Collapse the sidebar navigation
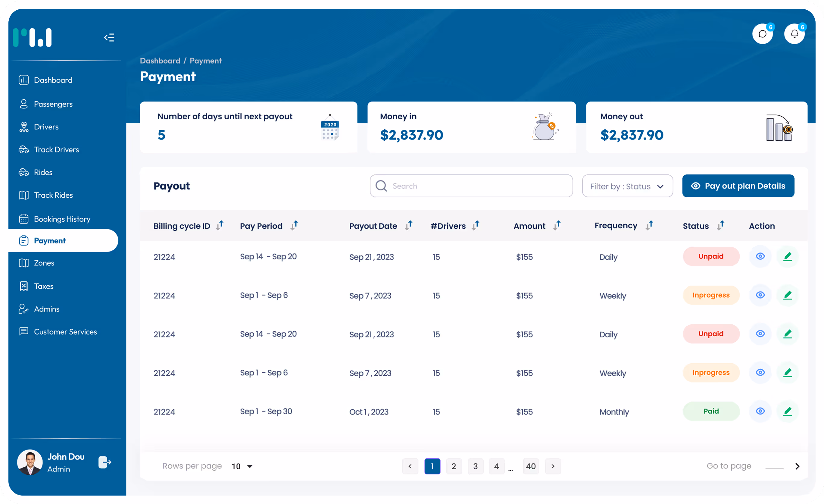This screenshot has height=504, width=824. click(109, 37)
